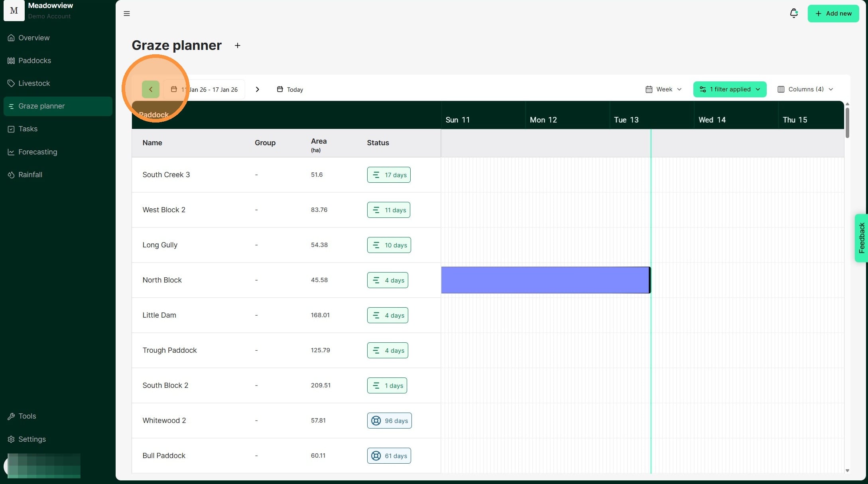The image size is (868, 484).
Task: Open Tools in the sidebar
Action: point(27,416)
